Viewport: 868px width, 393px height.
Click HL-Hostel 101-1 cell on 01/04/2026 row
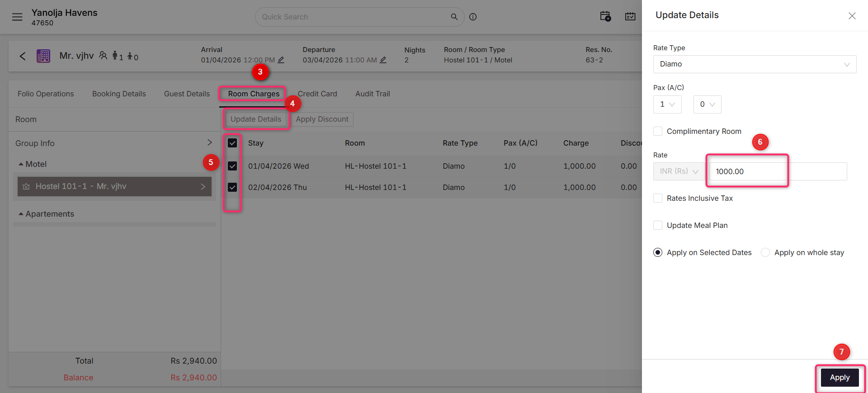coord(375,166)
